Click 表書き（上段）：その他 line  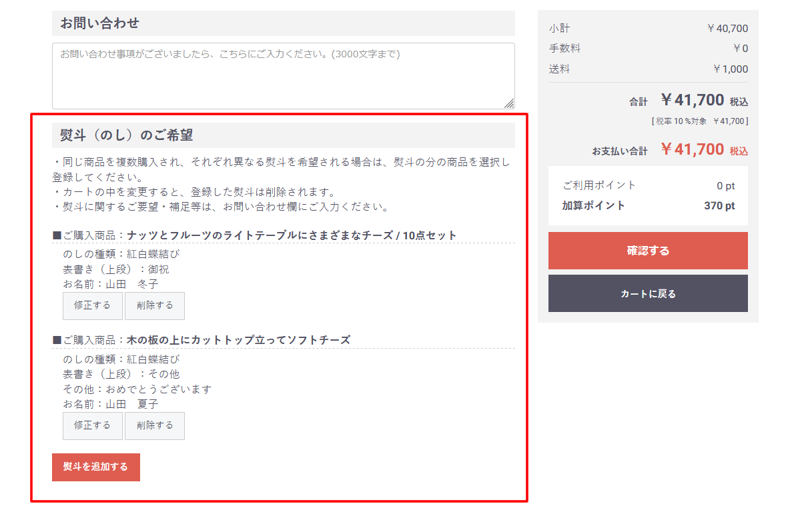[x=121, y=374]
